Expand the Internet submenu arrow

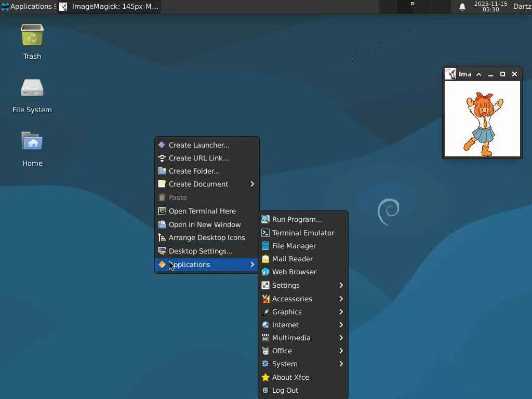coord(341,325)
